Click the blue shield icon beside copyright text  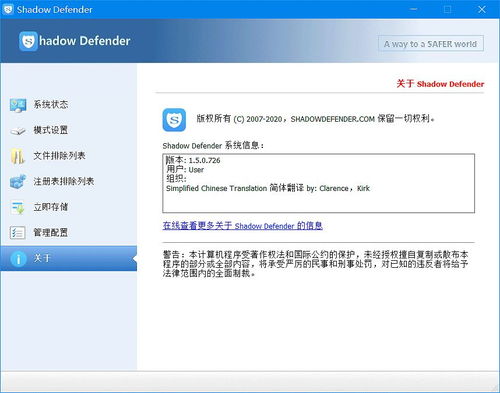click(174, 120)
